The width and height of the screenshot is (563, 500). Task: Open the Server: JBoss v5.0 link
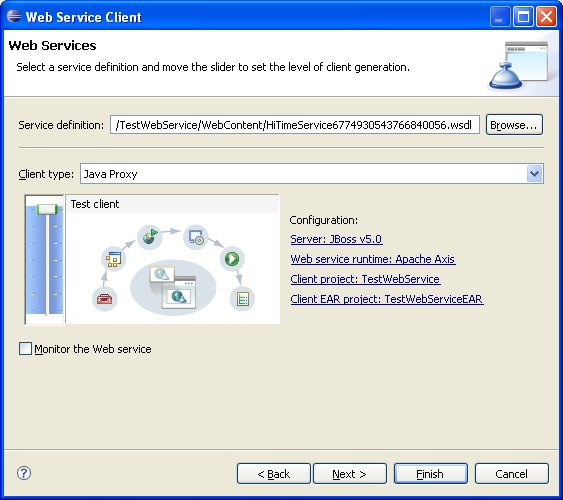click(336, 239)
